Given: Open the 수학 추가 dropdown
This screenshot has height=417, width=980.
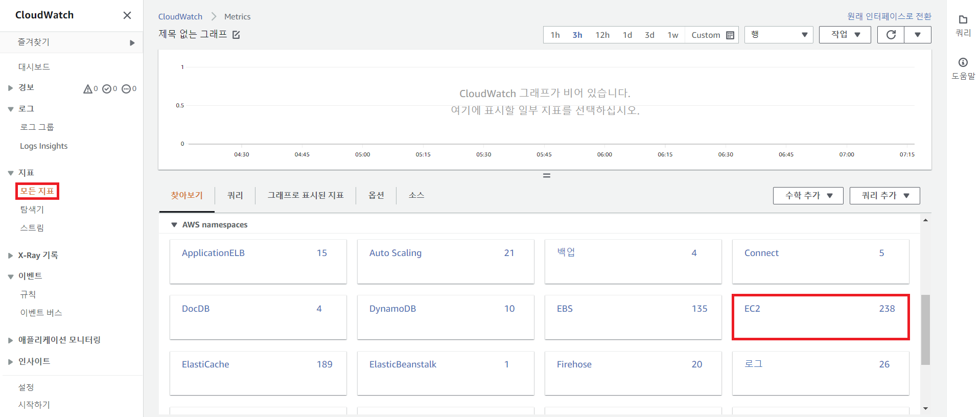Looking at the screenshot, I should point(808,196).
